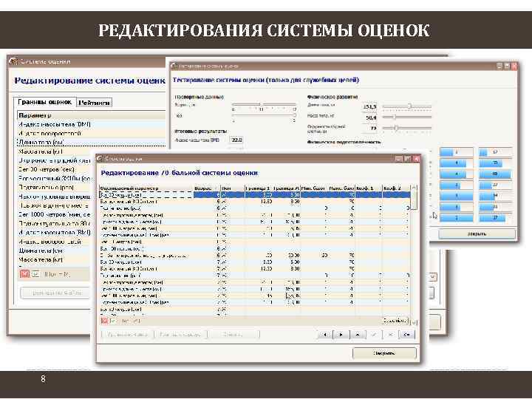
Task: Sort by the Возраст column header
Action: point(207,188)
